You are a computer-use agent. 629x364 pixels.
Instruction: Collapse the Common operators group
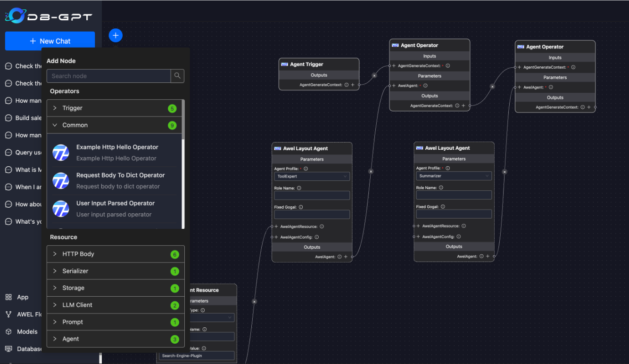pyautogui.click(x=114, y=125)
